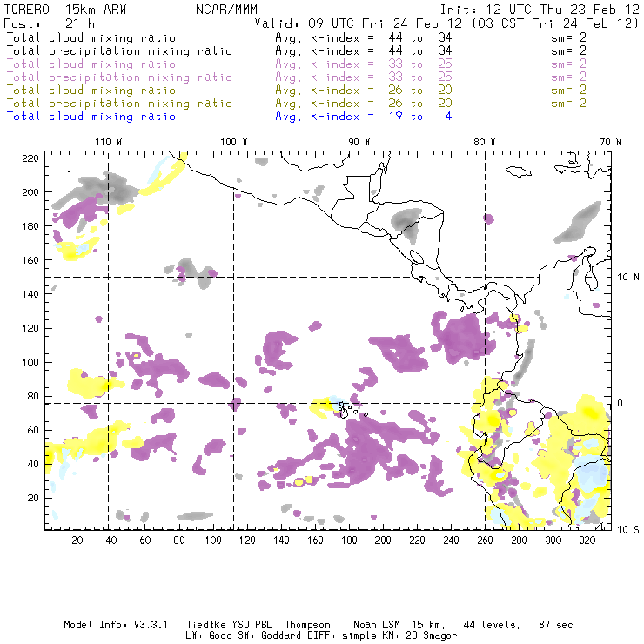Select the '90 W' longitude label
The height and width of the screenshot is (644, 644).
(x=359, y=142)
